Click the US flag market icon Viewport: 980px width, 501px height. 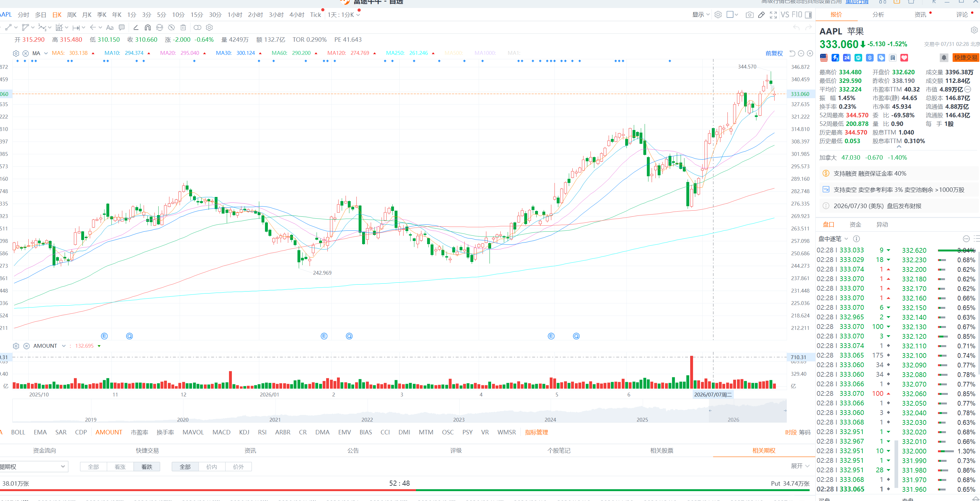(824, 57)
